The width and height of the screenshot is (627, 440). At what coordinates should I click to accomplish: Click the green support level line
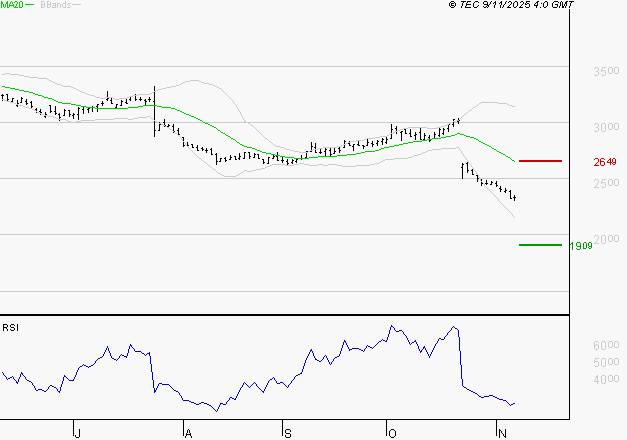click(x=540, y=245)
